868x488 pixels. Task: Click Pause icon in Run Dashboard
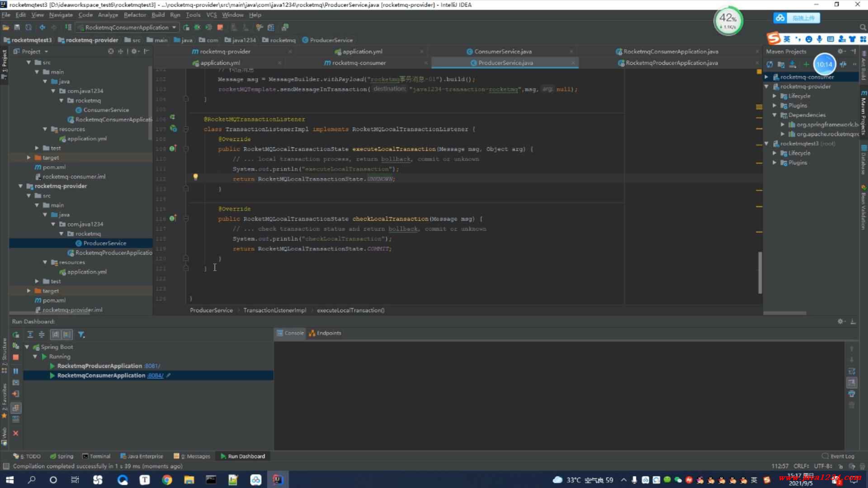pyautogui.click(x=16, y=371)
